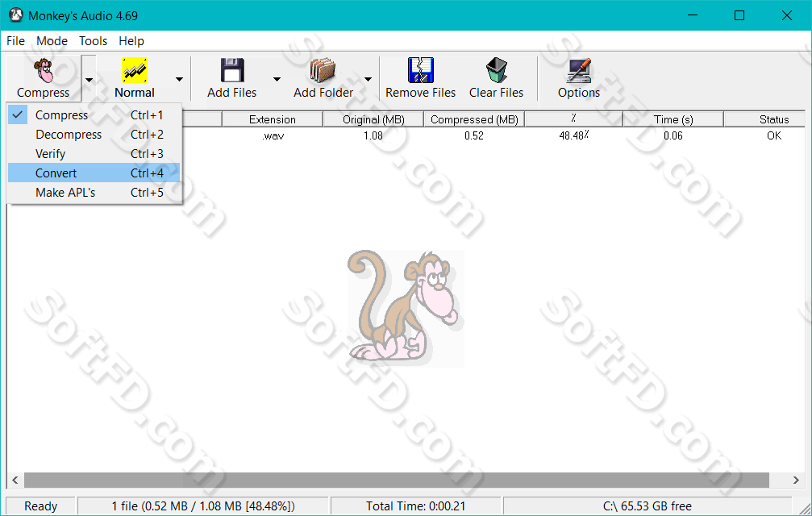The height and width of the screenshot is (516, 812).
Task: Click the Clear Files trash icon
Action: point(496,70)
